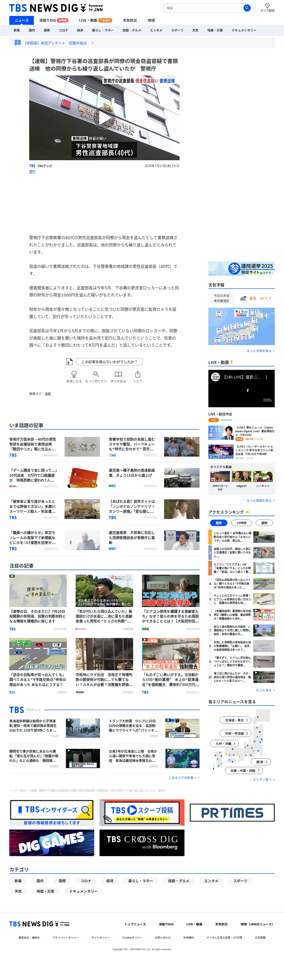The width and height of the screenshot is (284, 980).
Task: Click the search magnifier button
Action: tap(247, 8)
